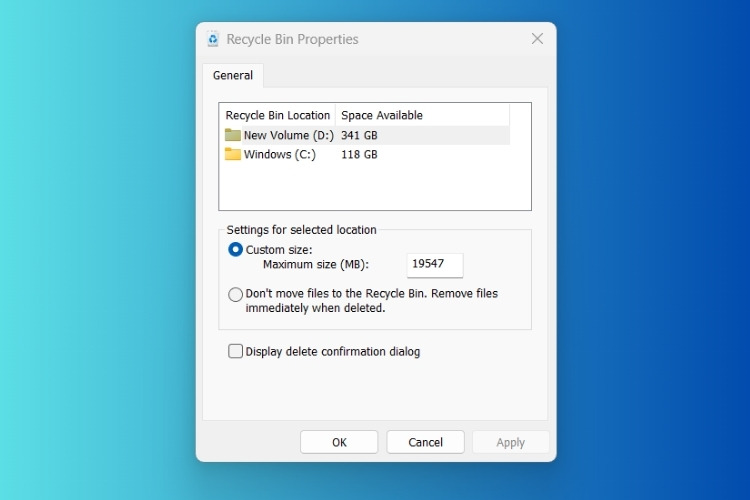Select the New Volume (D:) drive name
Viewport: 750px width, 500px height.
pyautogui.click(x=288, y=135)
